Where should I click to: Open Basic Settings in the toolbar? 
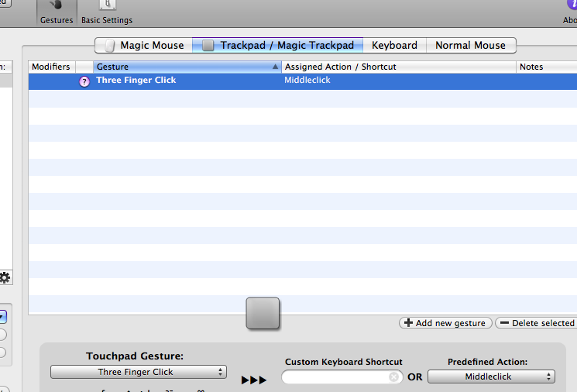(x=107, y=13)
